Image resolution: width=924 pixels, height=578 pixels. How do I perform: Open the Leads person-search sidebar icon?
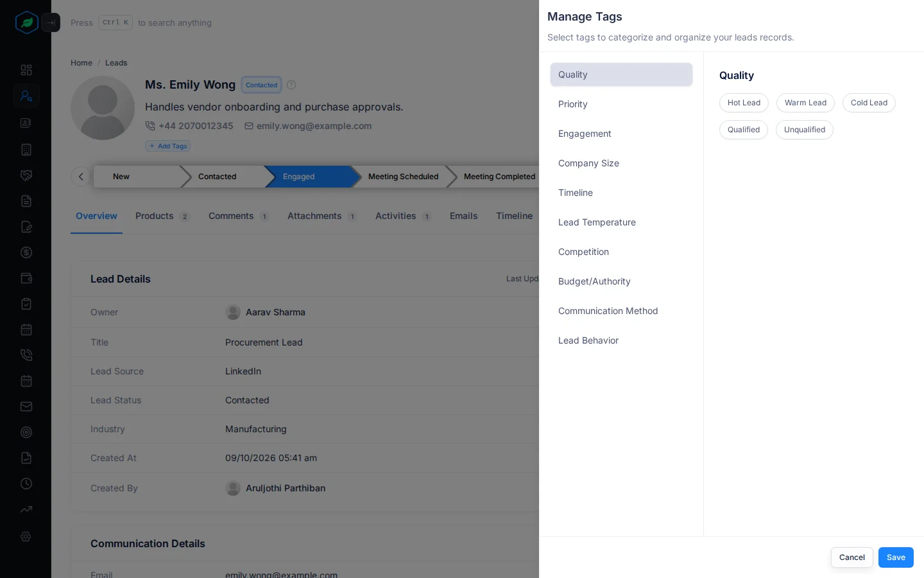[x=26, y=96]
